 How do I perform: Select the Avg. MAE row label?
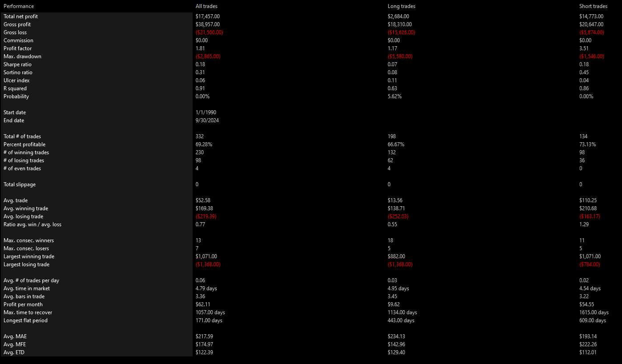(x=15, y=336)
